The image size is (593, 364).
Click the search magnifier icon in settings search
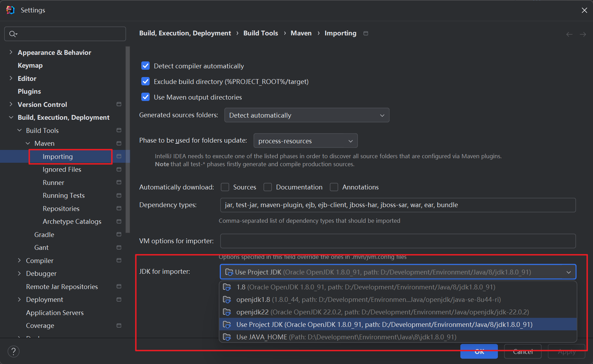13,34
